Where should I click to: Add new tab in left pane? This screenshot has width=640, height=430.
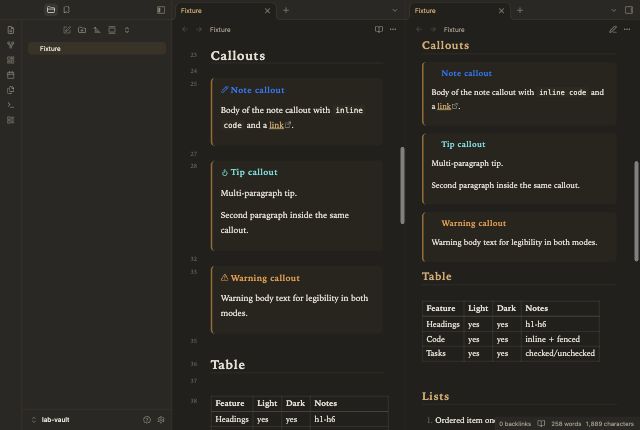click(286, 11)
